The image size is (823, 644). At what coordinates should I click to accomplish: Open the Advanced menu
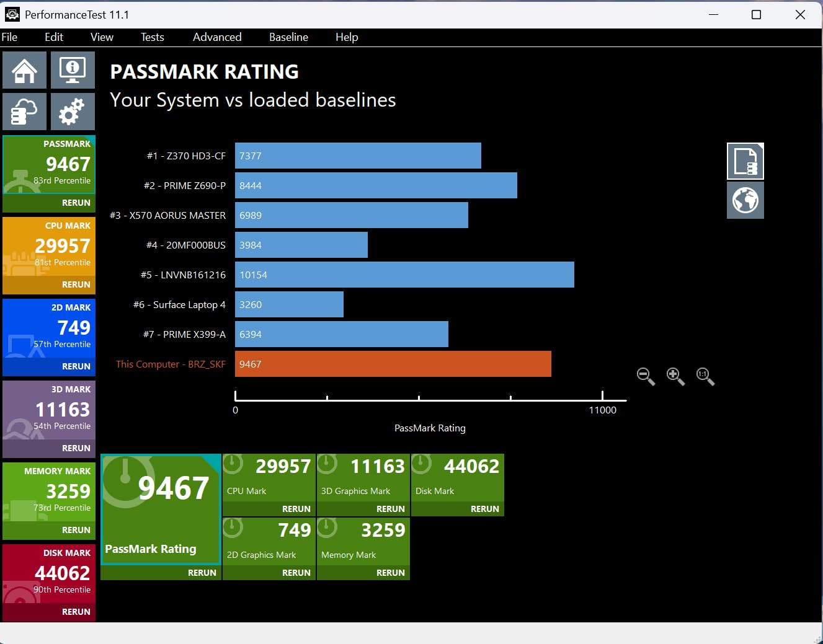pyautogui.click(x=217, y=37)
